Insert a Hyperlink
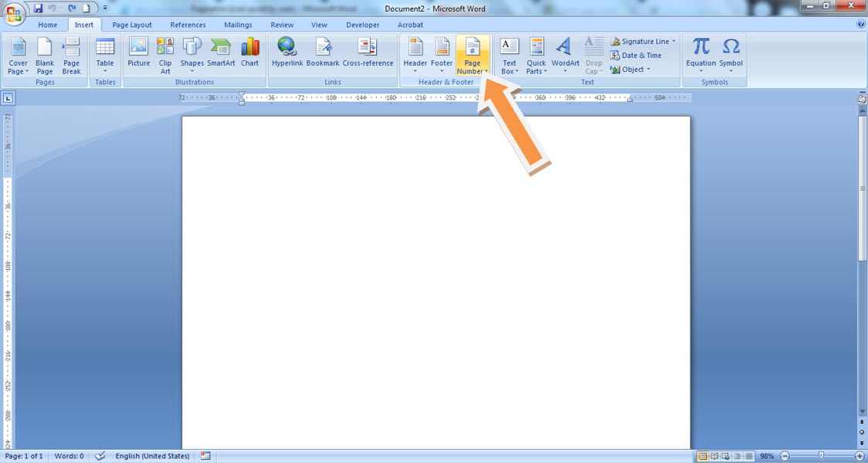Screen dimensions: 868x463 [287, 56]
